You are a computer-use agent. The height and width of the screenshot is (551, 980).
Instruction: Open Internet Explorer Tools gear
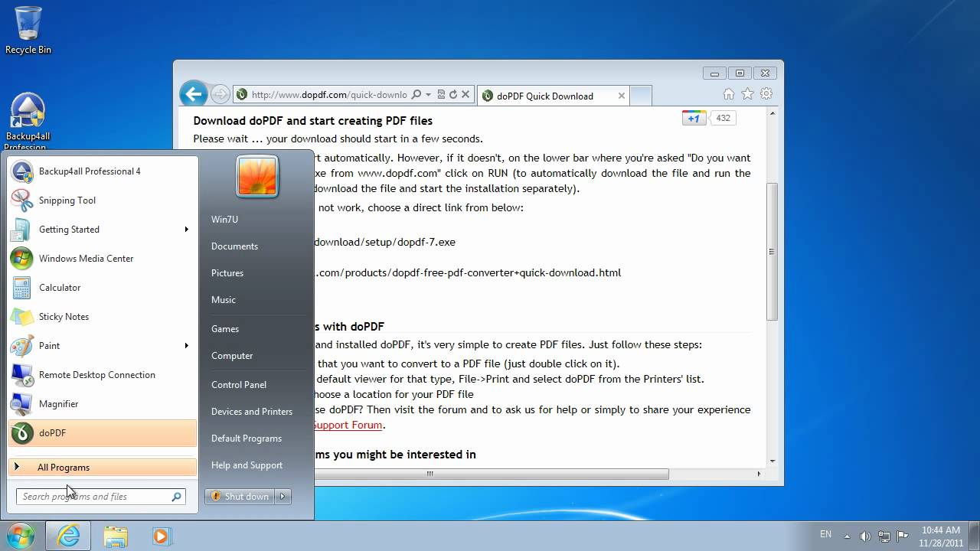[x=766, y=94]
